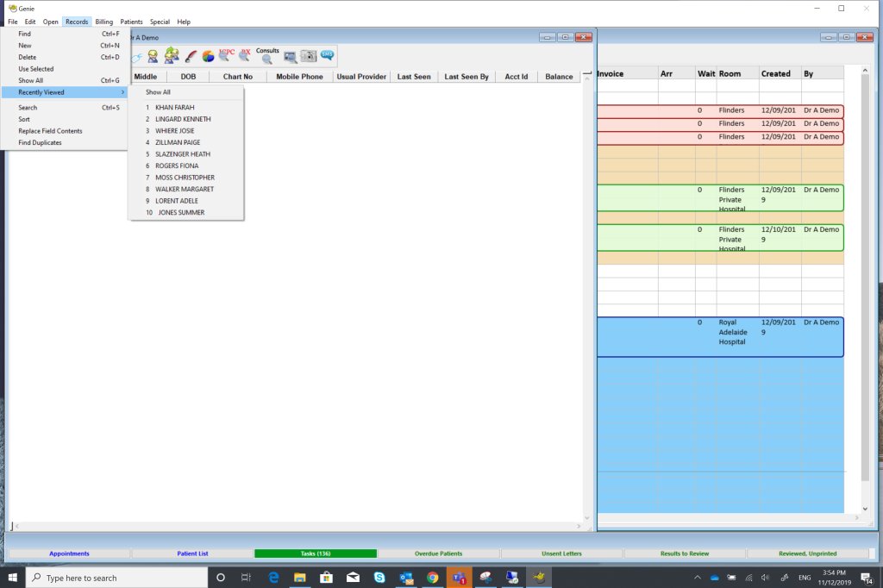Click the Balance column header
Viewport: 883px width, 588px height.
pyautogui.click(x=559, y=77)
